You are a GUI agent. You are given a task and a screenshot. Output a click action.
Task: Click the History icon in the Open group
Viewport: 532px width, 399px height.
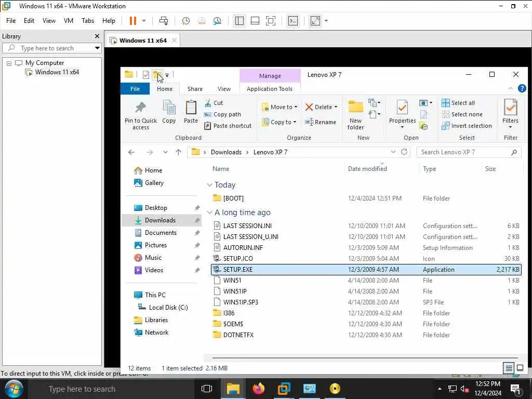click(423, 126)
